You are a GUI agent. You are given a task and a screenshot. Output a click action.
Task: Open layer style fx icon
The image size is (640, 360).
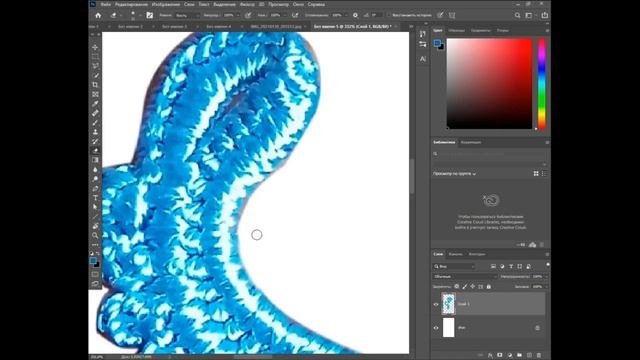tap(490, 355)
